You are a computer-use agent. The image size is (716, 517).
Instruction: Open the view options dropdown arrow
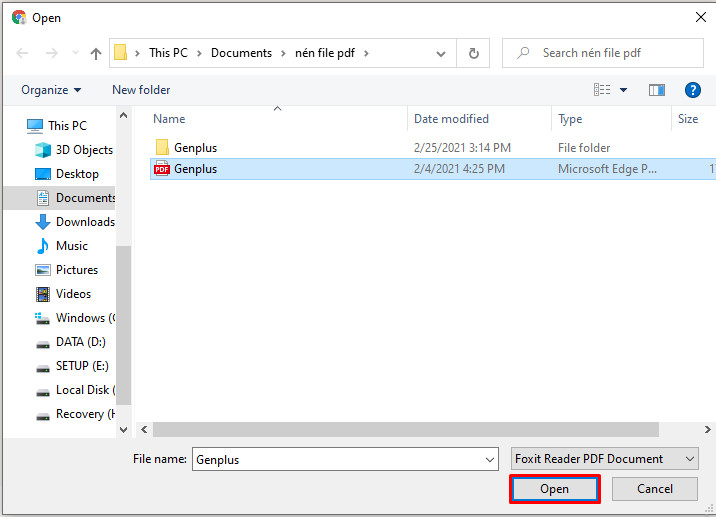623,90
